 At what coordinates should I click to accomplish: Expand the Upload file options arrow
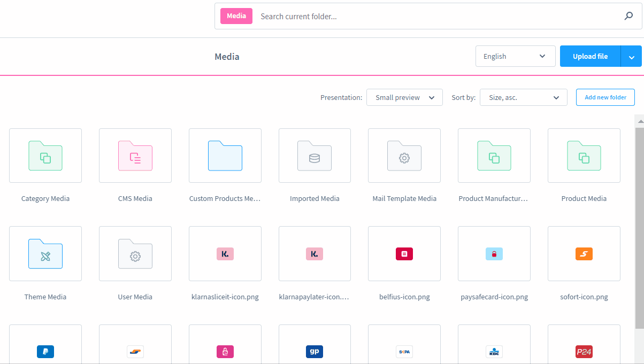coord(631,57)
